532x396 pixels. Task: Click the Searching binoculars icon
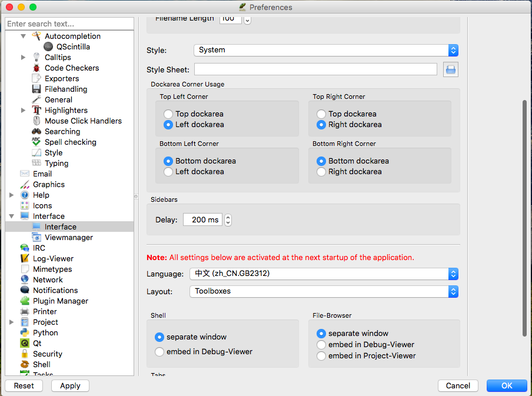click(x=36, y=132)
